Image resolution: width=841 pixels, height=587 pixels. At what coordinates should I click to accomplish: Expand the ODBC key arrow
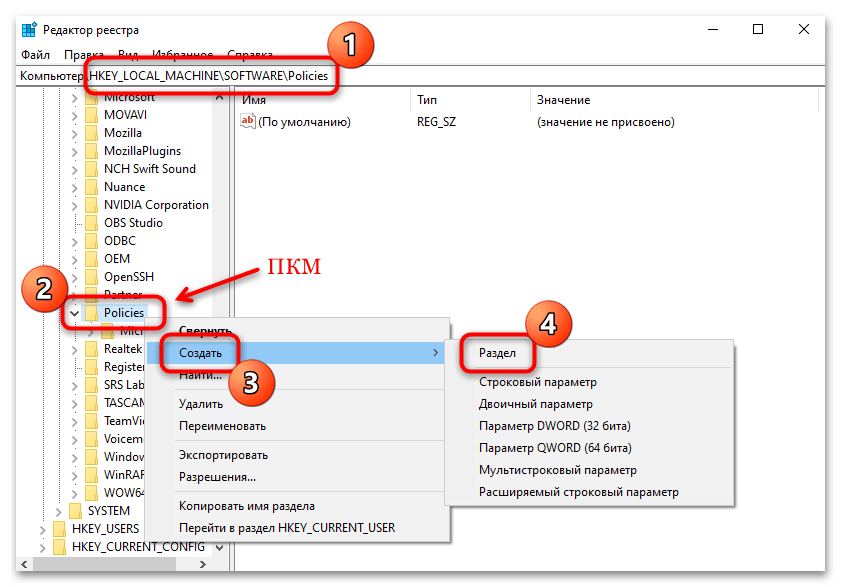74,241
